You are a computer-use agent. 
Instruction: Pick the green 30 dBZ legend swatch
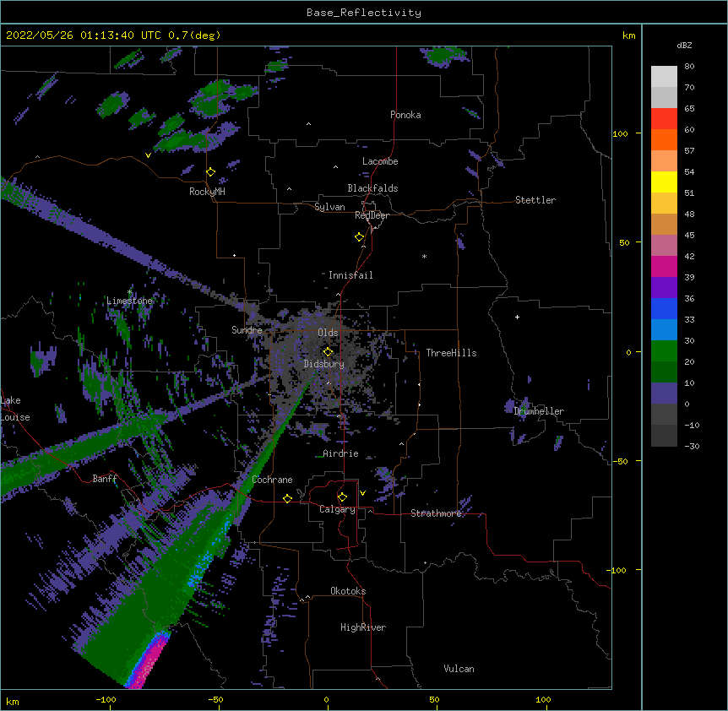(x=664, y=351)
